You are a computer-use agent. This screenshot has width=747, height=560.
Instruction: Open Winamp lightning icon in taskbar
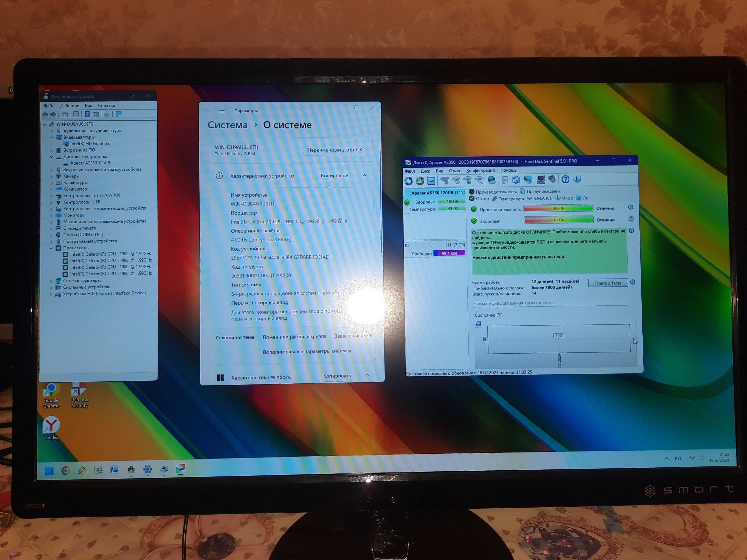tap(82, 470)
